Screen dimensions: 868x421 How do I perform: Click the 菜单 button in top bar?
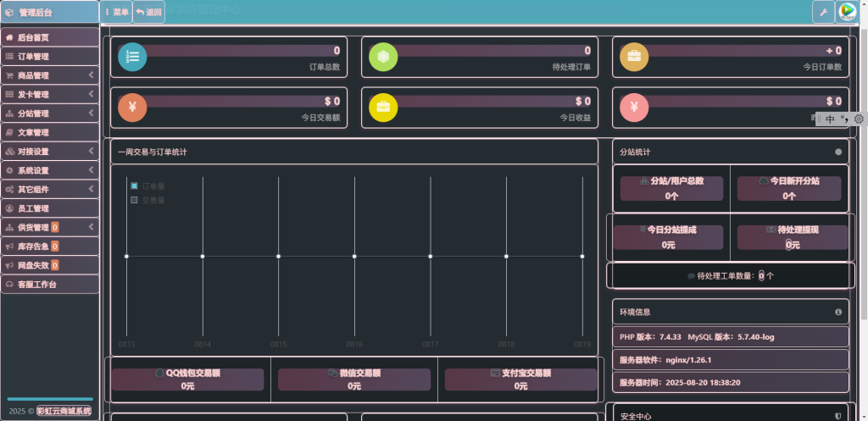(x=116, y=13)
